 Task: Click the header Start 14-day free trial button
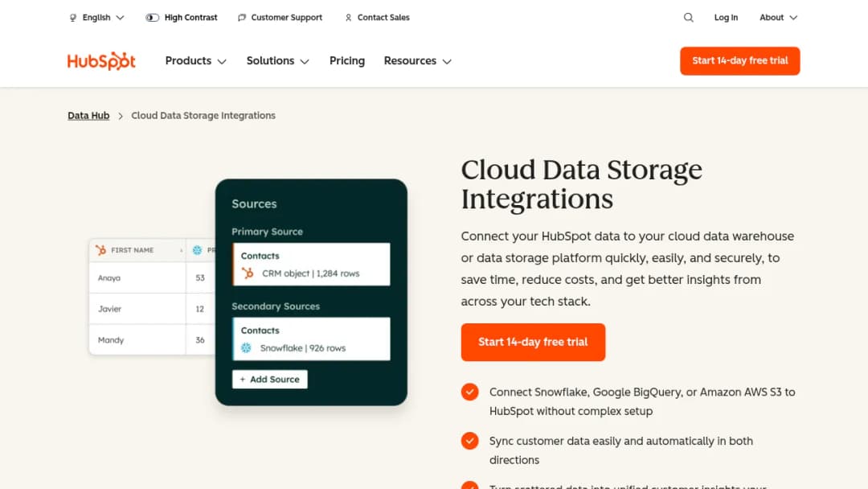click(739, 61)
